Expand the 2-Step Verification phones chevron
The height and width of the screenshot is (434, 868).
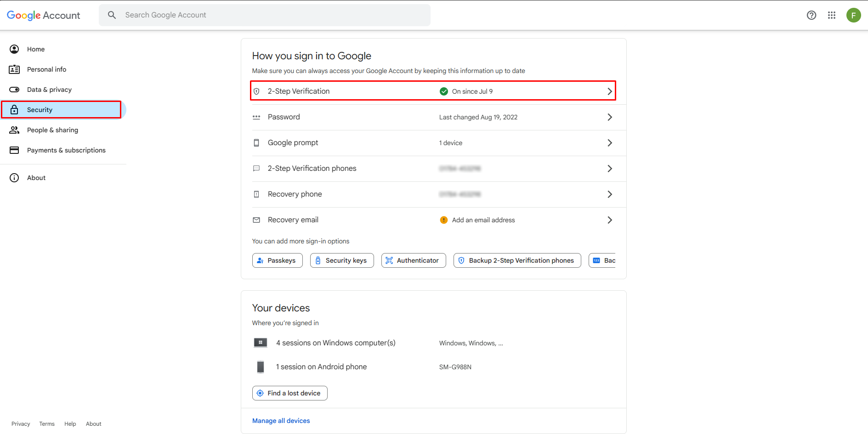coord(610,169)
